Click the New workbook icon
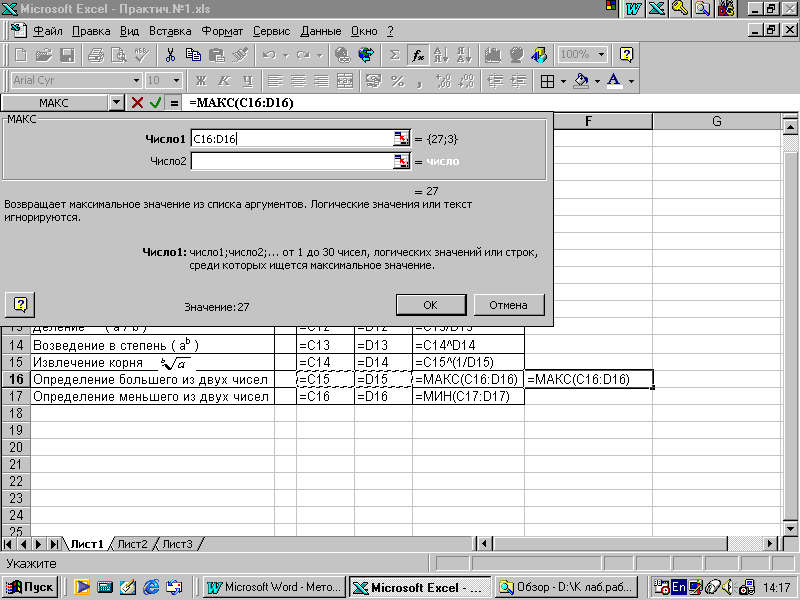 (x=21, y=55)
